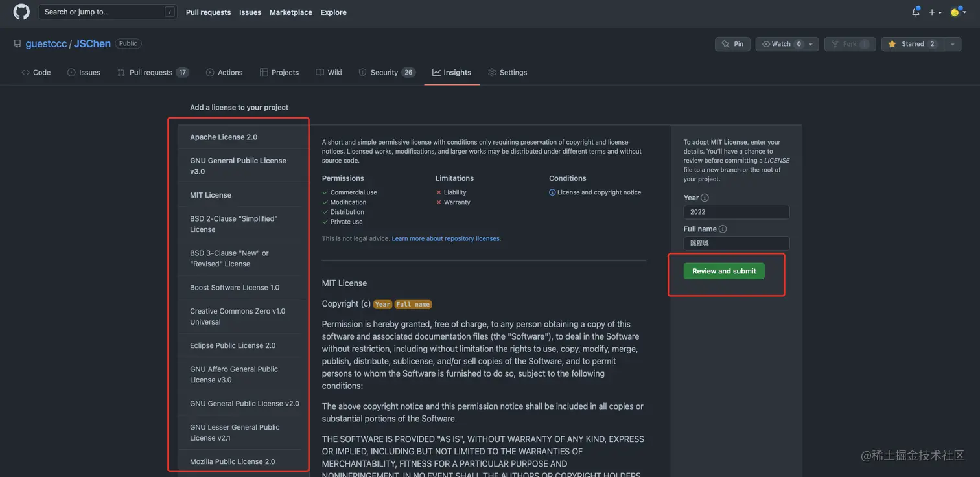Select BSD 3-Clause New or Revised License
Viewport: 980px width, 477px height.
[243, 259]
